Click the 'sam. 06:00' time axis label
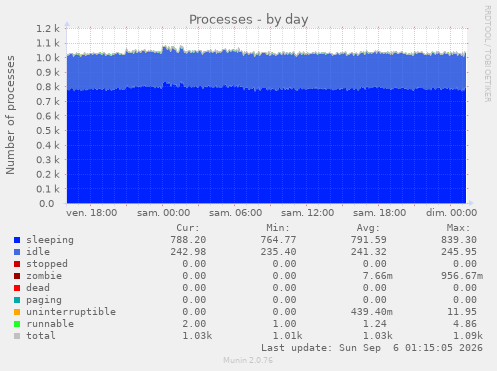Viewport: 497px width, 371px height. click(235, 213)
